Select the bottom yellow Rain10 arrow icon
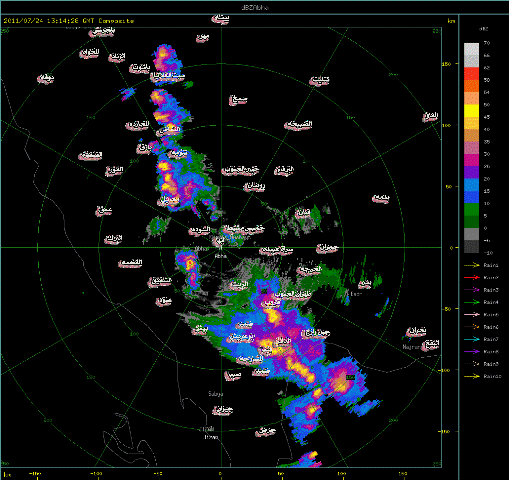 coord(472,376)
